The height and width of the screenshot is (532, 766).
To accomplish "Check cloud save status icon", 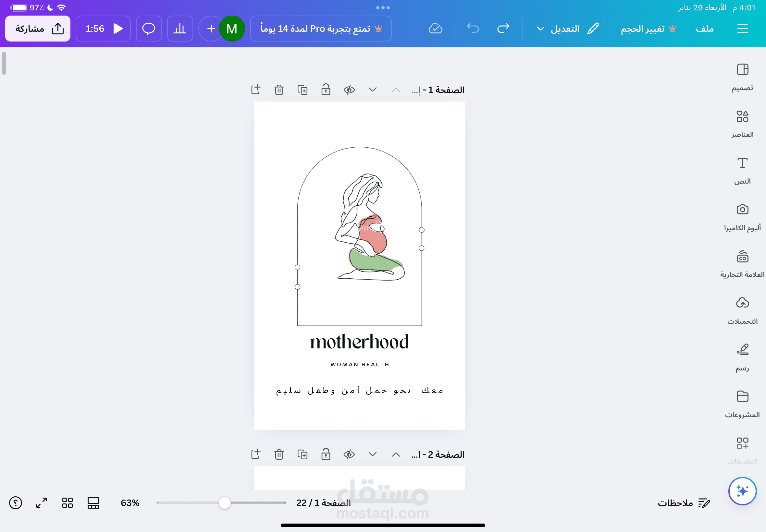I will 436,28.
